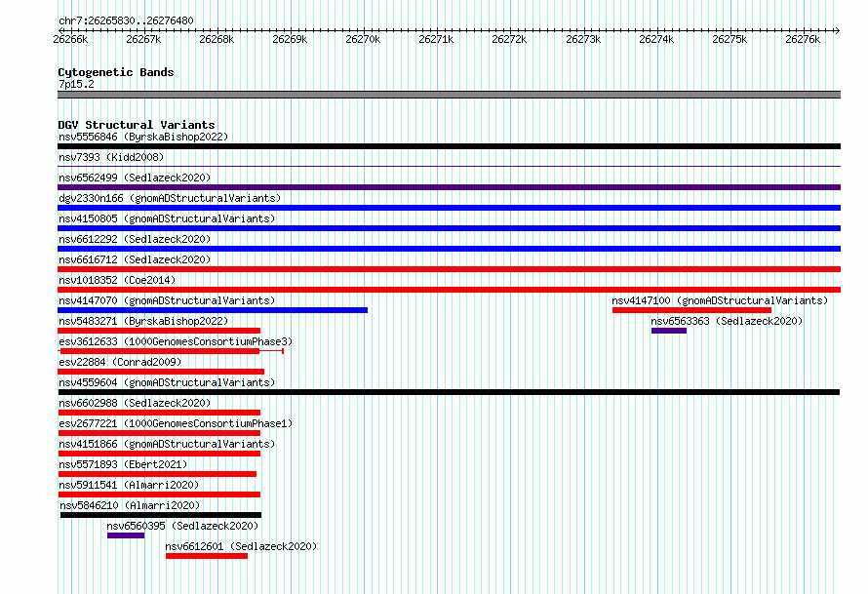This screenshot has width=868, height=594.
Task: Open the nsv6560395 (Sedlazeck2020) label
Action: click(x=182, y=526)
